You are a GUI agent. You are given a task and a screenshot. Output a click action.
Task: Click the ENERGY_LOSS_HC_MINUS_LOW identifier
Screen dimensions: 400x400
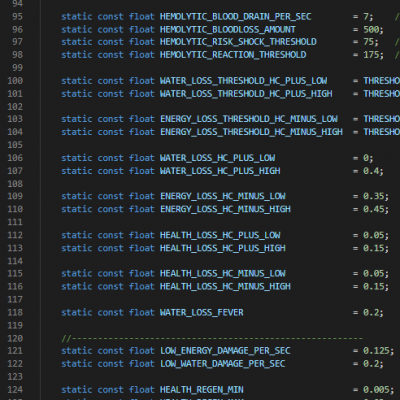[223, 196]
